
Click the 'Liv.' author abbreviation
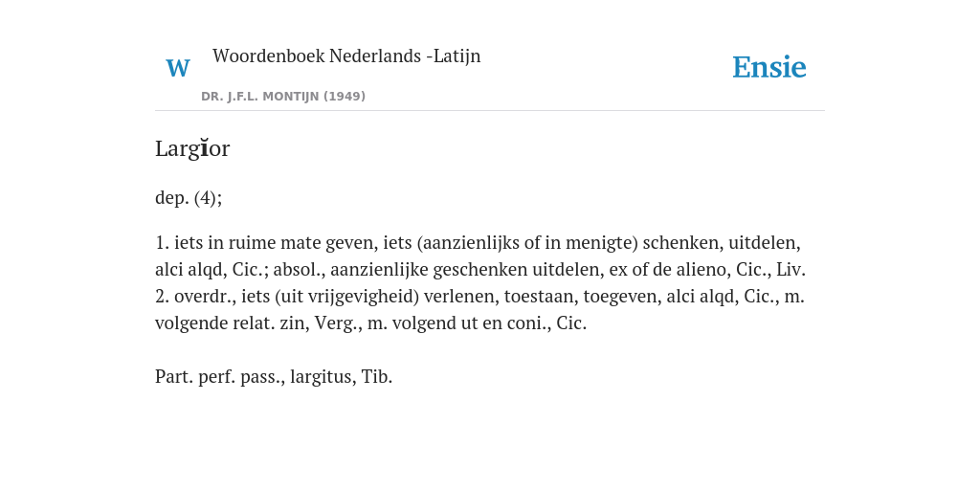pyautogui.click(x=791, y=269)
